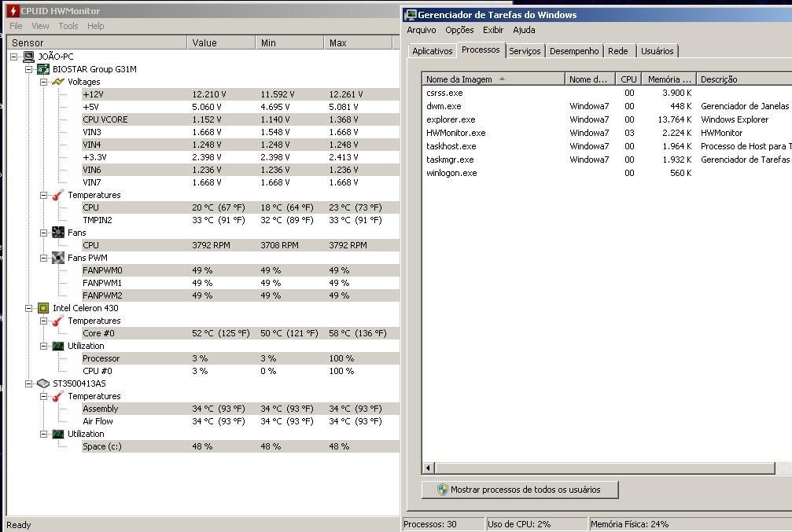
Task: Select the dwm.exe process row
Action: click(x=606, y=106)
